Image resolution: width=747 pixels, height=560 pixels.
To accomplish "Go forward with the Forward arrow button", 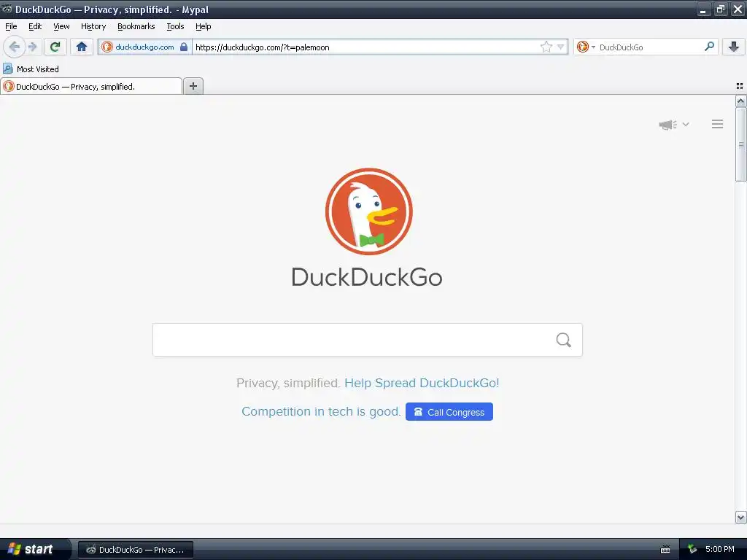I will click(x=32, y=47).
